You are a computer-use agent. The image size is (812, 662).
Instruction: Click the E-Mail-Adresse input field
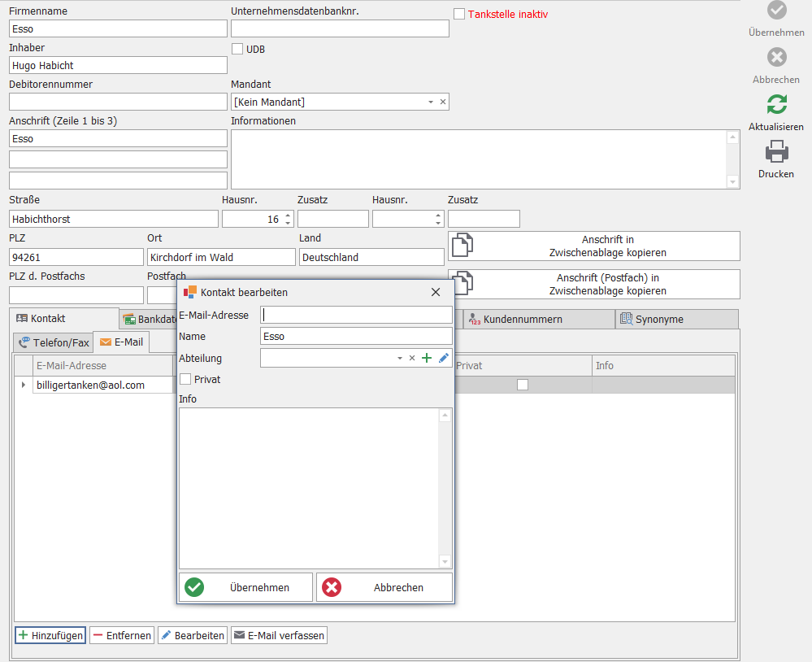(356, 315)
